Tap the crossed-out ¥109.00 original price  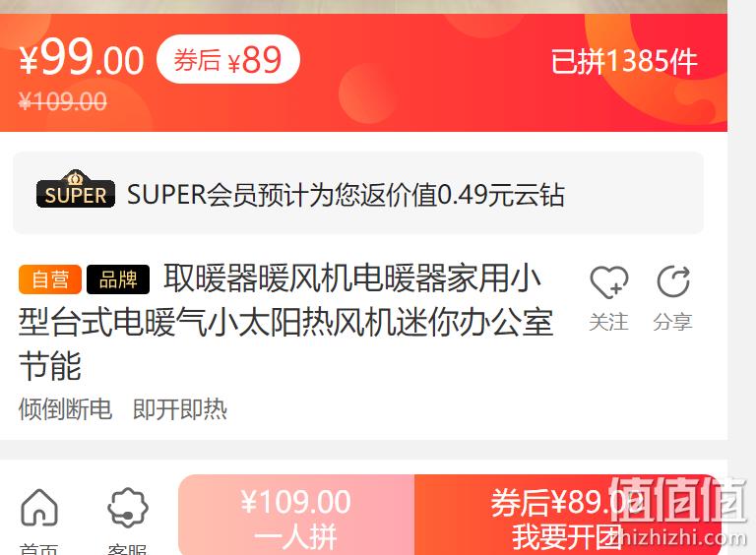(x=63, y=102)
